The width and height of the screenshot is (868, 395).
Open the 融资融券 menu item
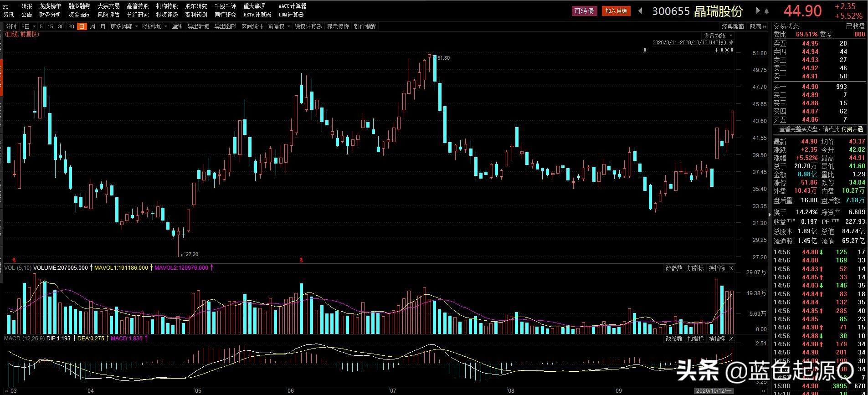click(x=79, y=6)
